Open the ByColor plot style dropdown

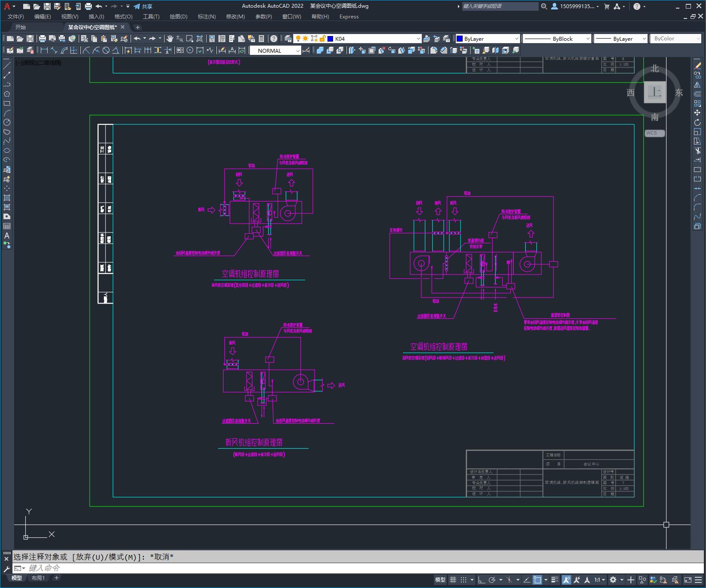(x=698, y=39)
